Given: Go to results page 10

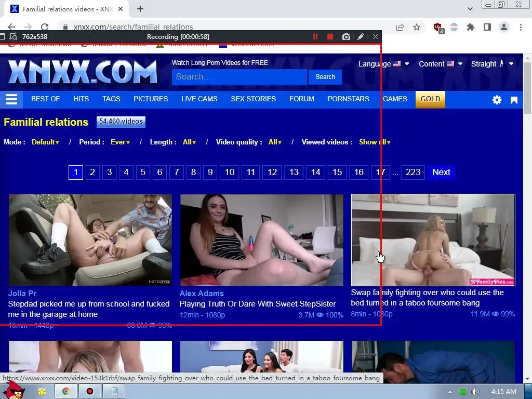Looking at the screenshot, I should (x=230, y=172).
